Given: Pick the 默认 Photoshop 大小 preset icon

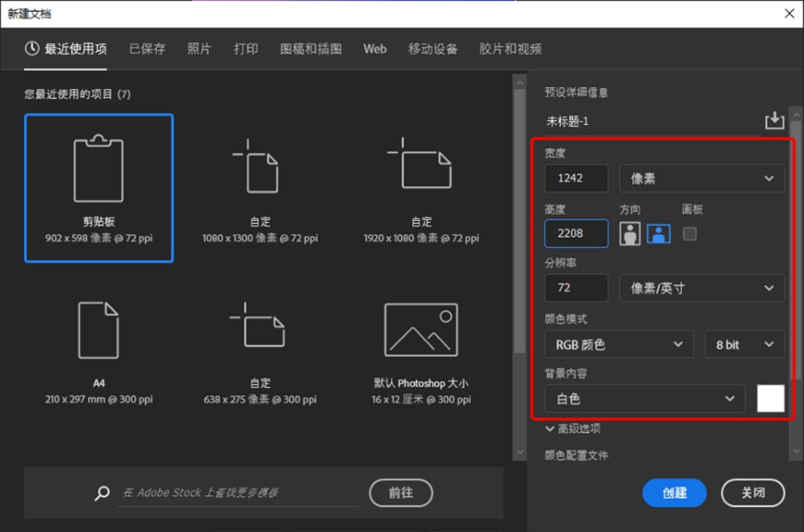Looking at the screenshot, I should [420, 330].
